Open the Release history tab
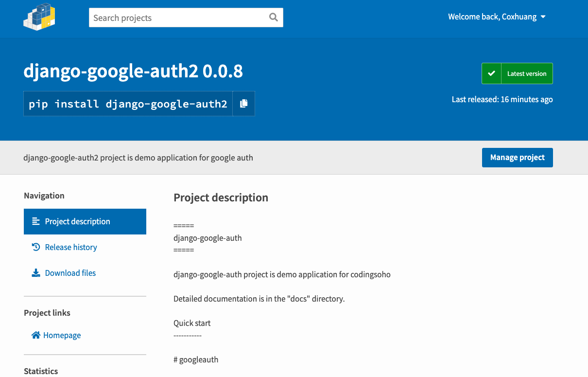Screen dimensions: 588x377 coord(85,247)
